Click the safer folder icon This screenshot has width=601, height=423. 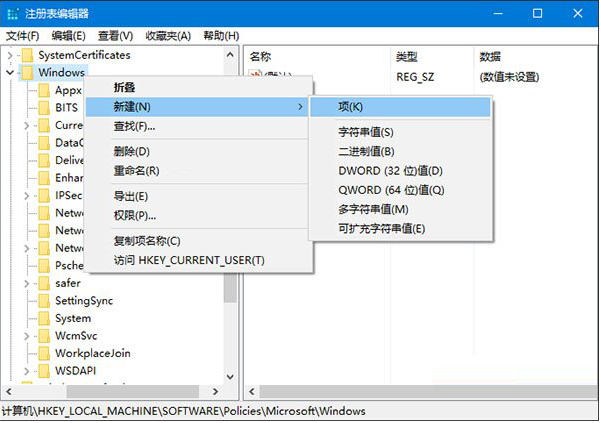click(44, 283)
